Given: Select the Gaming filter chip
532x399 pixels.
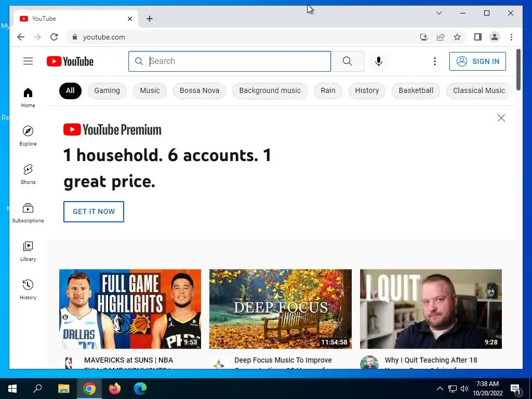Looking at the screenshot, I should click(x=107, y=90).
